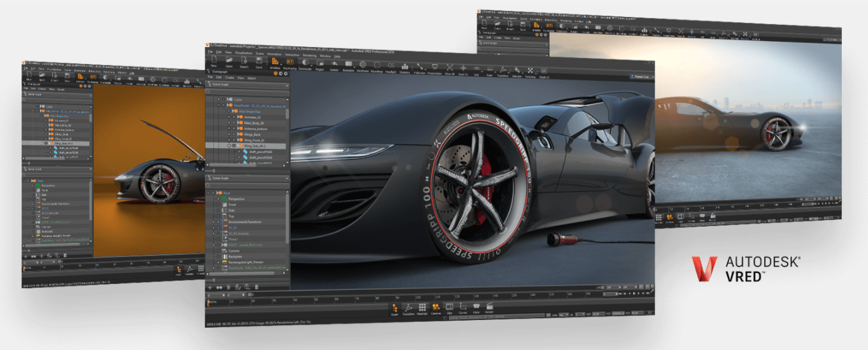
Task: Toggle checkbox of Perspective node in center window
Action: (218, 199)
